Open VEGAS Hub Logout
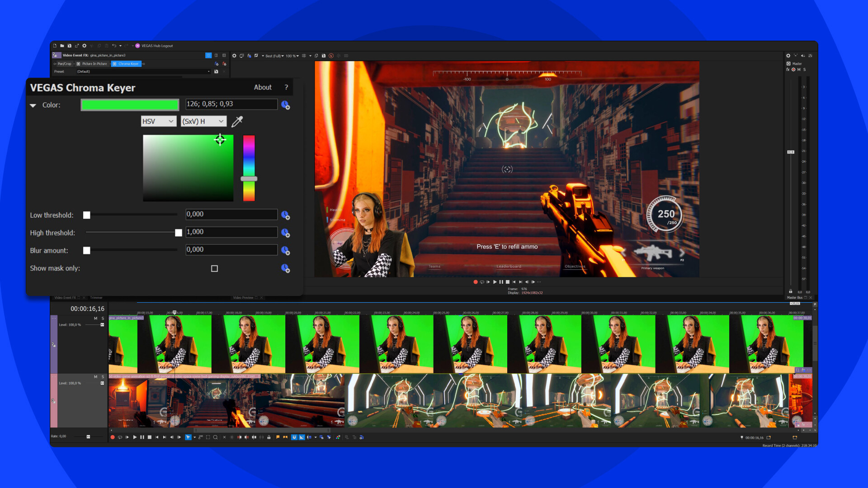This screenshot has width=868, height=488. pyautogui.click(x=153, y=46)
